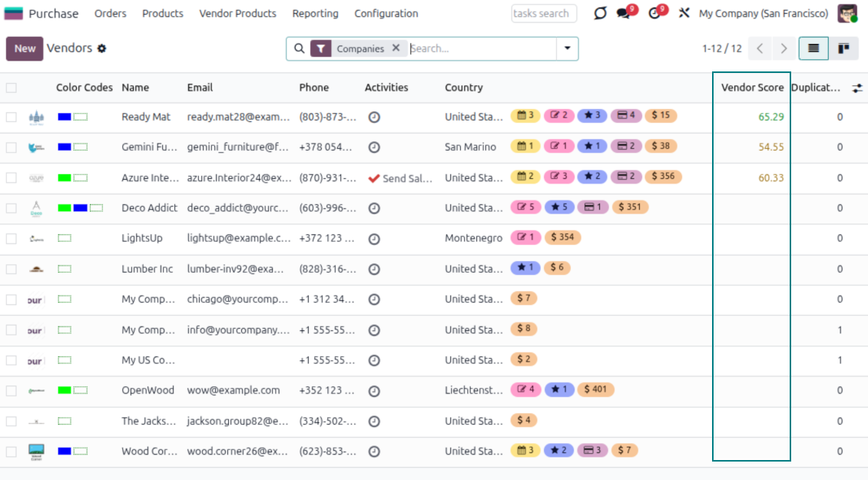This screenshot has height=480, width=868.
Task: Open the kanban view
Action: coord(843,48)
